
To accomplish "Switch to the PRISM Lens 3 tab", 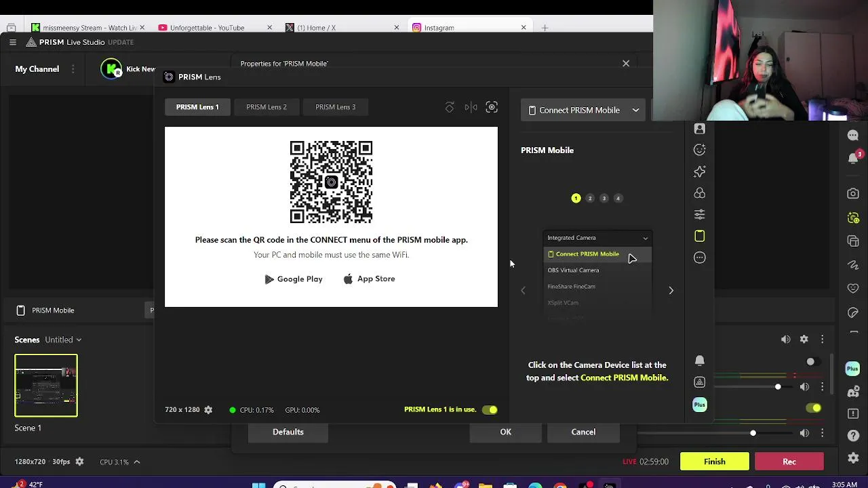I will coord(335,107).
